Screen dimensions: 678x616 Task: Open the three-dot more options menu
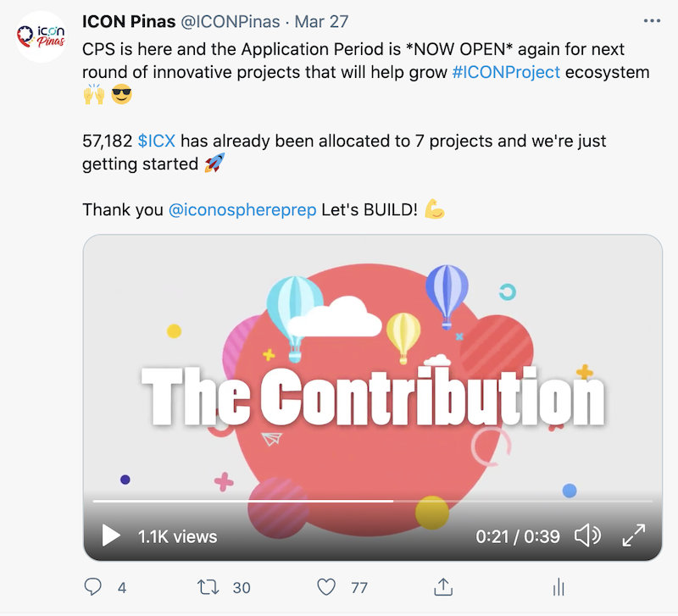click(651, 20)
